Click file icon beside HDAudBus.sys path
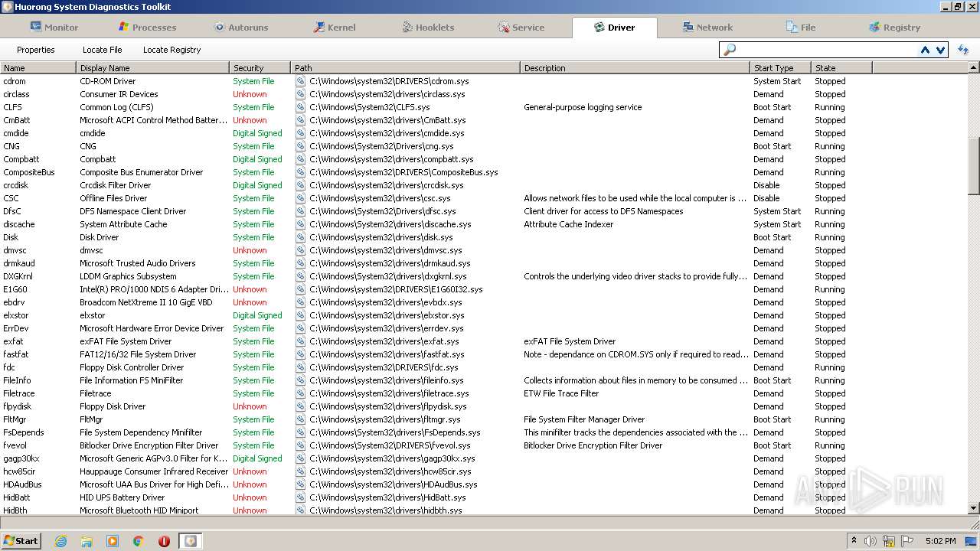Screen dimensions: 980x551 point(301,484)
